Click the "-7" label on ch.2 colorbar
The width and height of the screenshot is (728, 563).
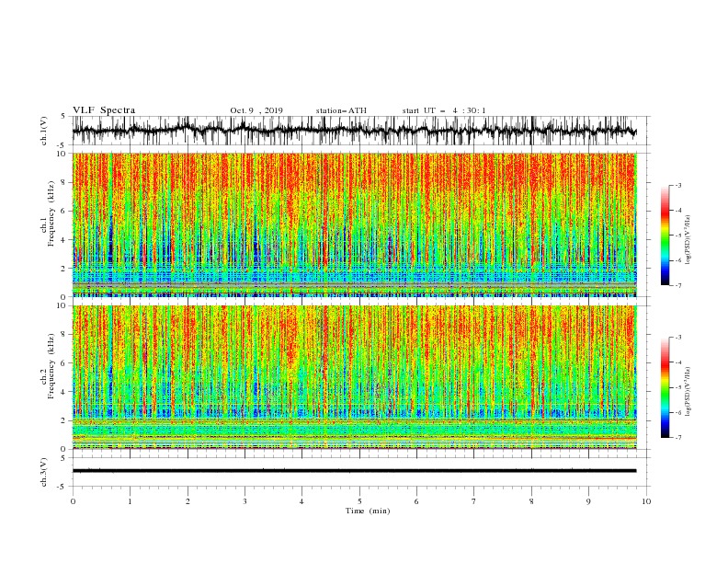coord(677,438)
